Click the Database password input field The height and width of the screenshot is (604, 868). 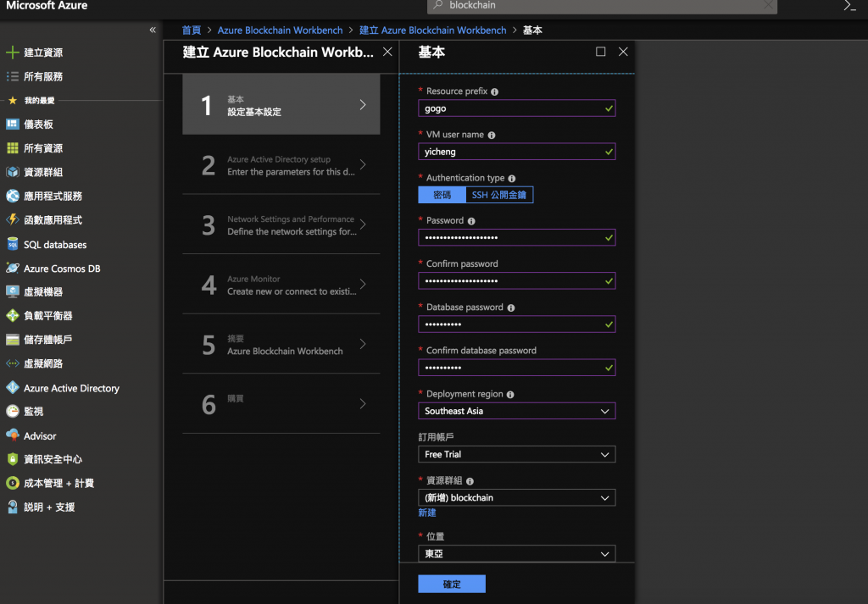point(516,324)
